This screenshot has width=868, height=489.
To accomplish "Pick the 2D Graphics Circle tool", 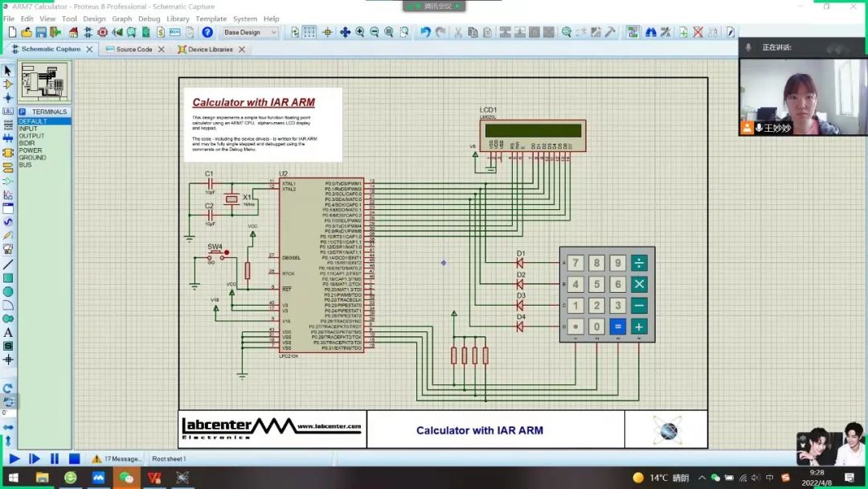I will point(8,292).
